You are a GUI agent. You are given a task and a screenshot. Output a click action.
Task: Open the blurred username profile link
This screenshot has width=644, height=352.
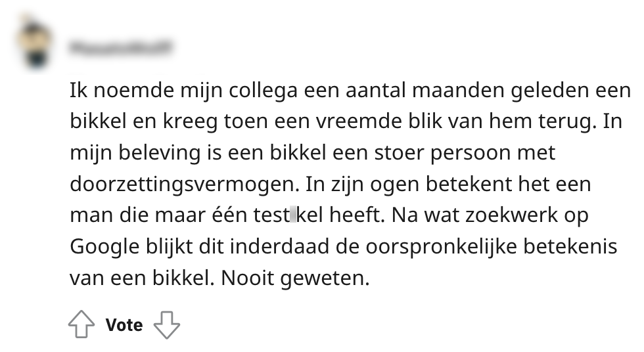pyautogui.click(x=123, y=47)
